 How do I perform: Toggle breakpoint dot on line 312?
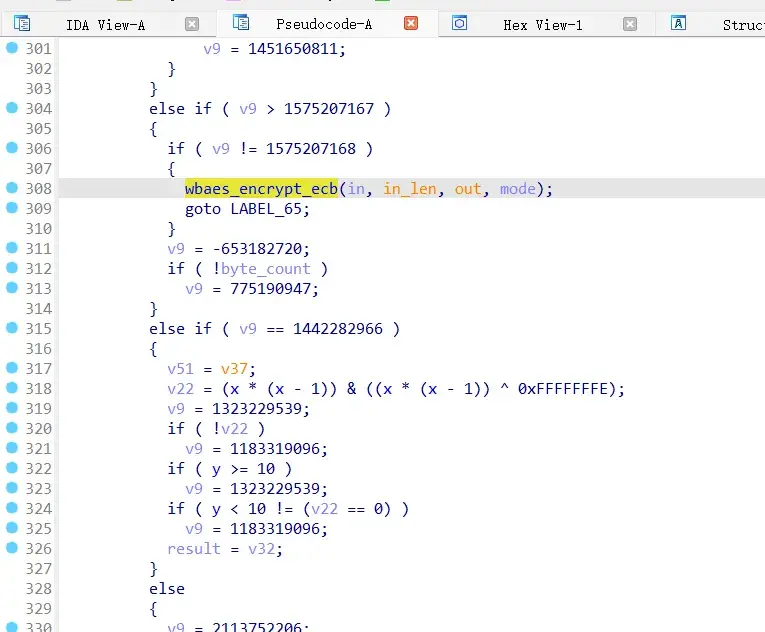[x=12, y=267]
